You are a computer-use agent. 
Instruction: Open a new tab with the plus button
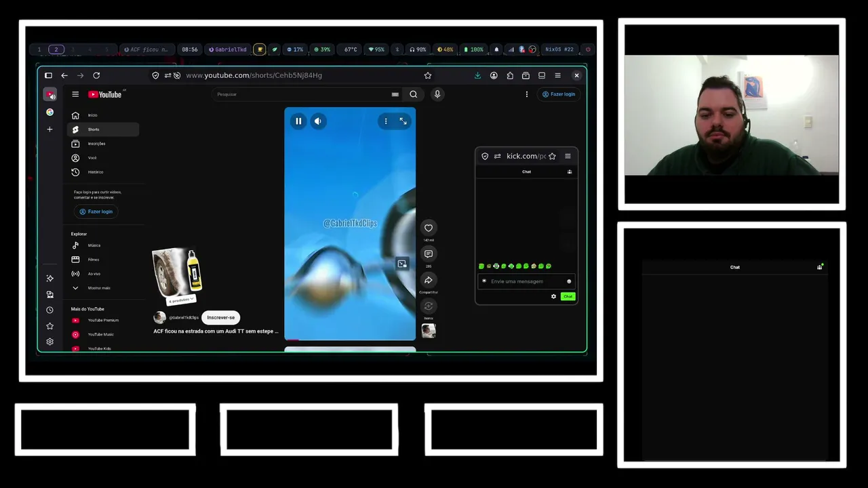click(x=50, y=129)
